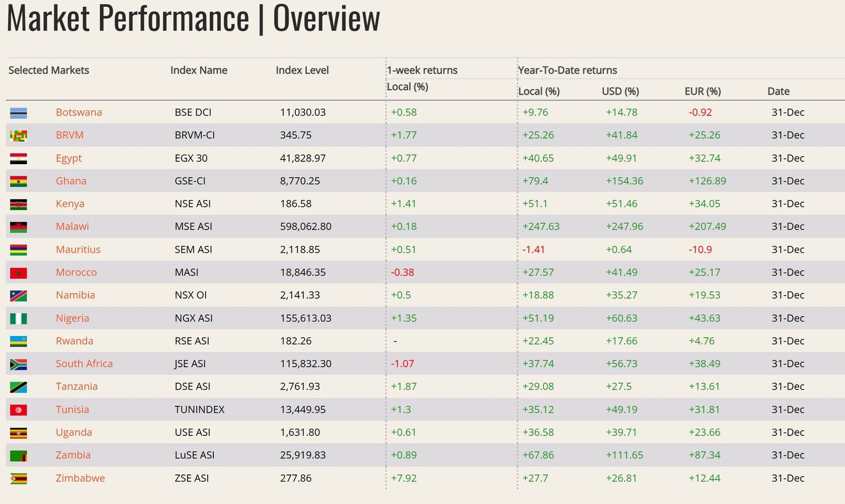Click the +7.92 Zimbabwe weekly return
The width and height of the screenshot is (845, 504).
coord(404,478)
